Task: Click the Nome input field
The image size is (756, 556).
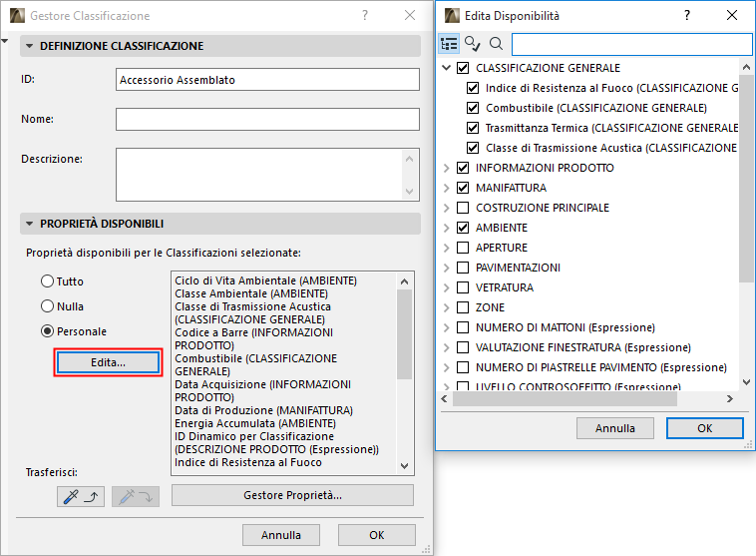Action: point(267,119)
